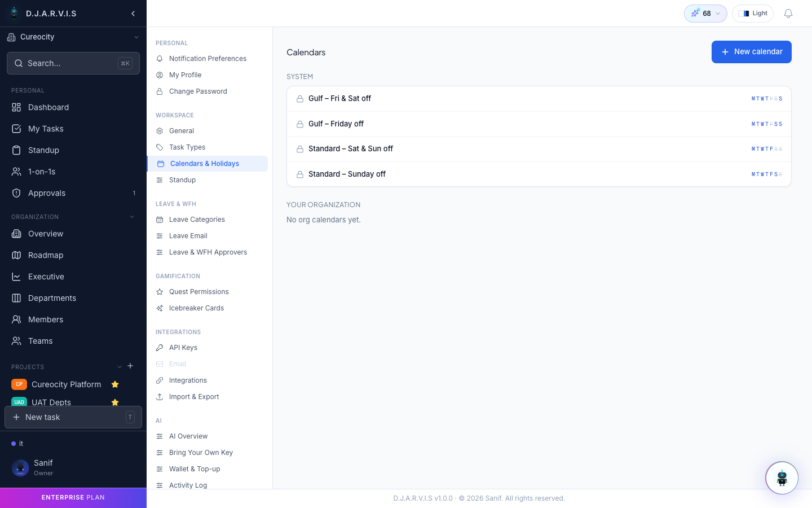Open Departments
Screen dimensions: 812x508
pyautogui.click(x=73, y=298)
